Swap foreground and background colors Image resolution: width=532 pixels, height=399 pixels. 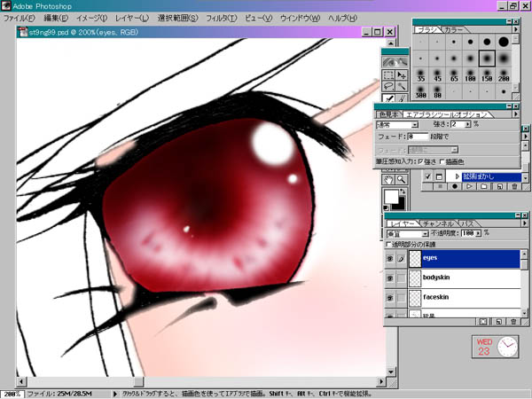(x=403, y=191)
